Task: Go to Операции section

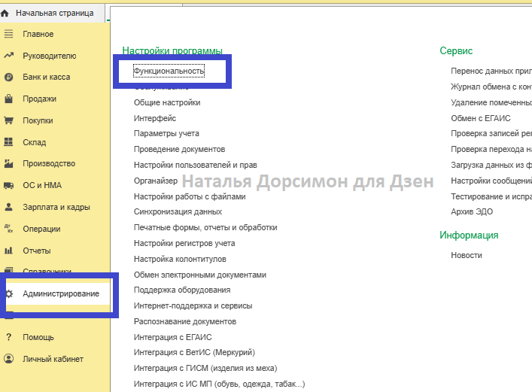Action: 41,229
